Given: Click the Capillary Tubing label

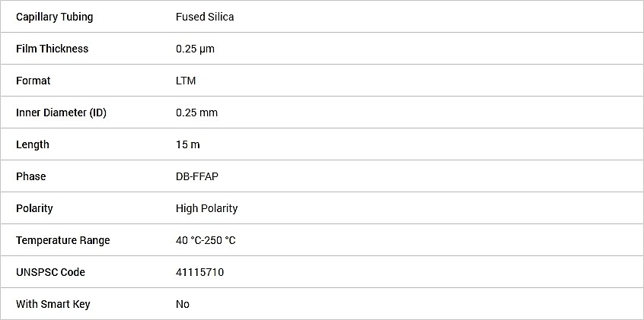Looking at the screenshot, I should point(55,17).
